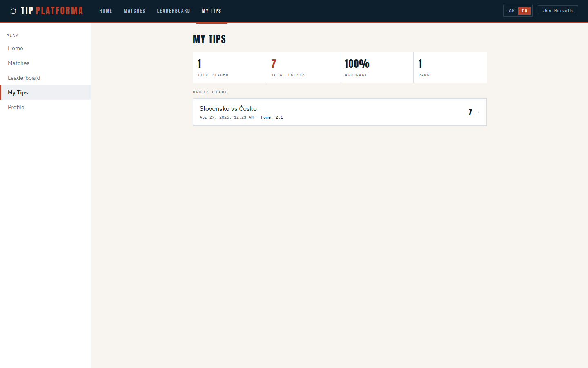Open the Ján Horváth user menu
Viewport: 588px width, 368px height.
[x=558, y=11]
